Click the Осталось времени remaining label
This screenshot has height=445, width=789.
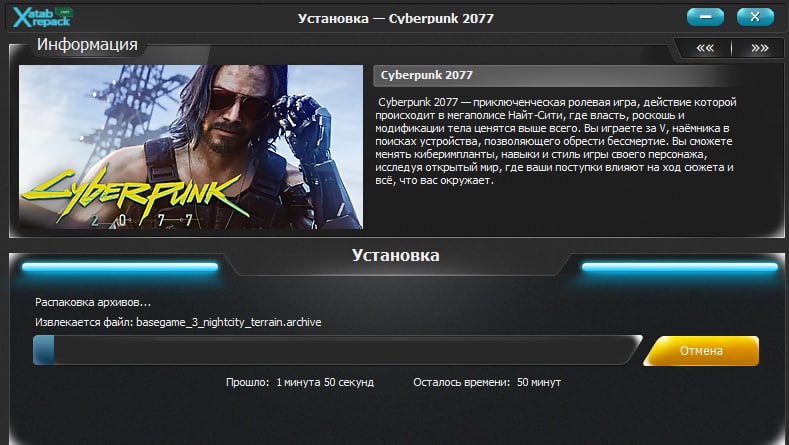click(461, 382)
